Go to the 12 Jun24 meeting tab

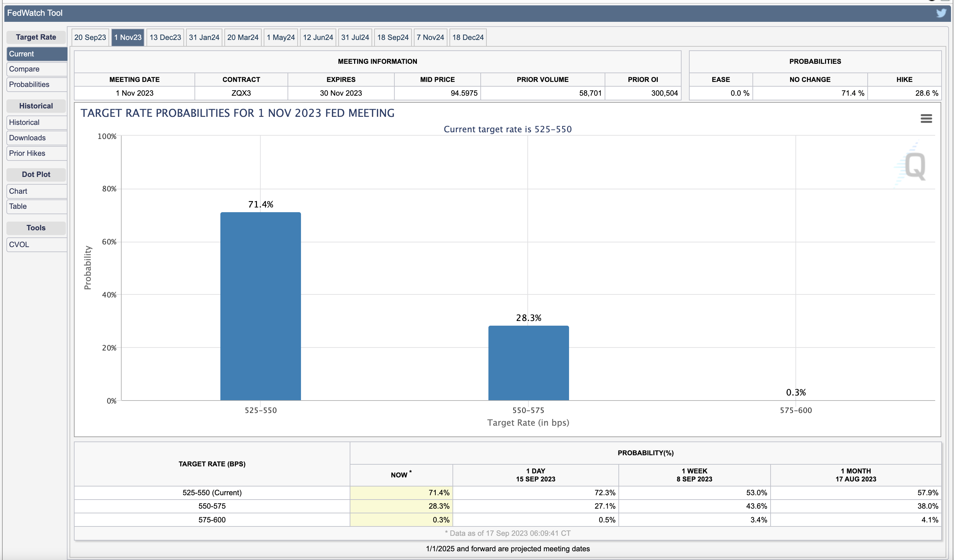(318, 38)
